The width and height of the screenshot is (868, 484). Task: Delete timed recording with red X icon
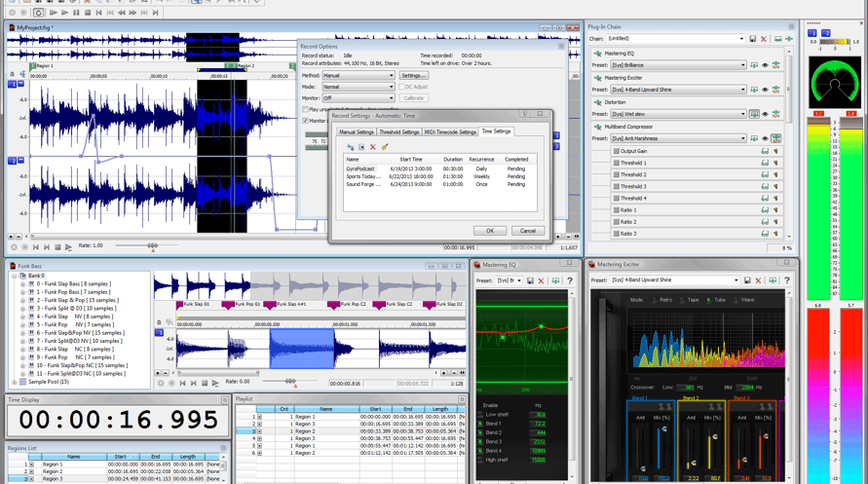(x=372, y=147)
